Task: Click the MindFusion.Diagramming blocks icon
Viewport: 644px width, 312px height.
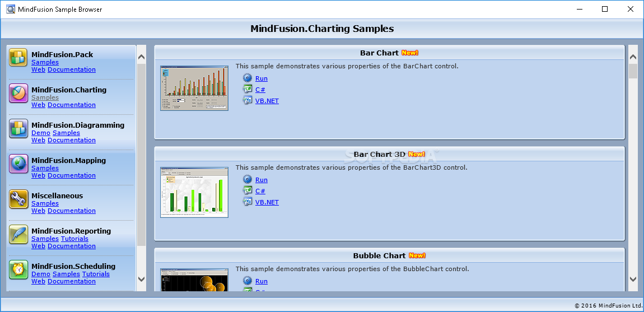Action: pos(18,128)
